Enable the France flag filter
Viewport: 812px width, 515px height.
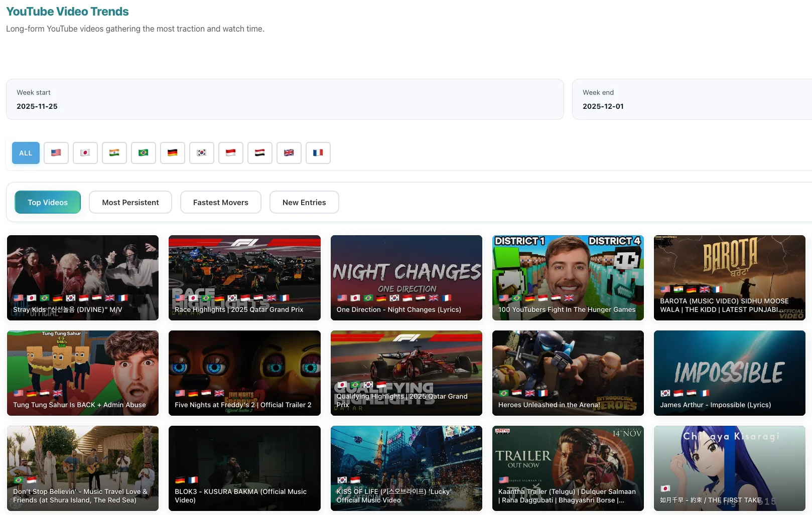(318, 152)
